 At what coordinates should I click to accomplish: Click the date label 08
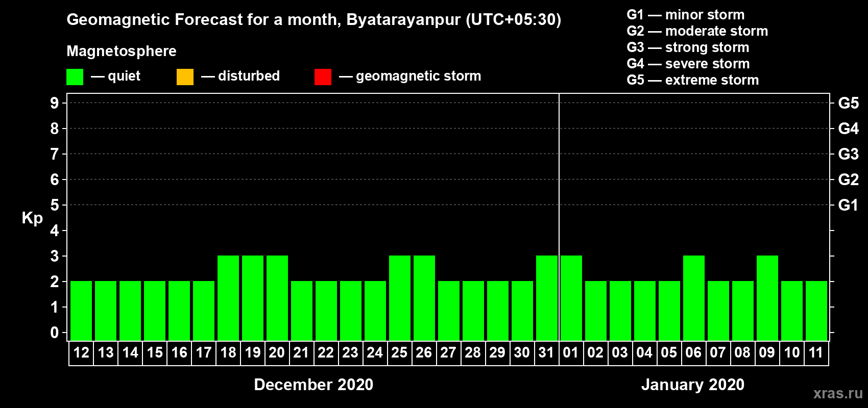[742, 352]
